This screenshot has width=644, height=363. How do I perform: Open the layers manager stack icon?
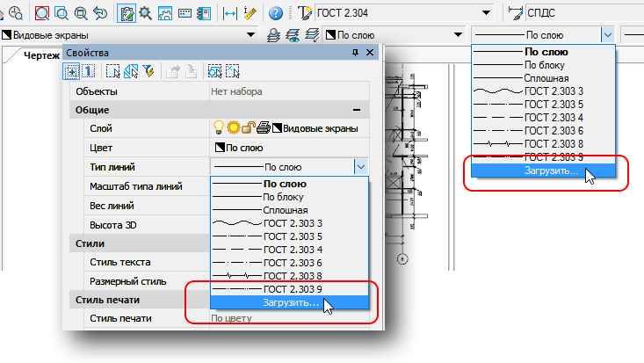click(273, 35)
